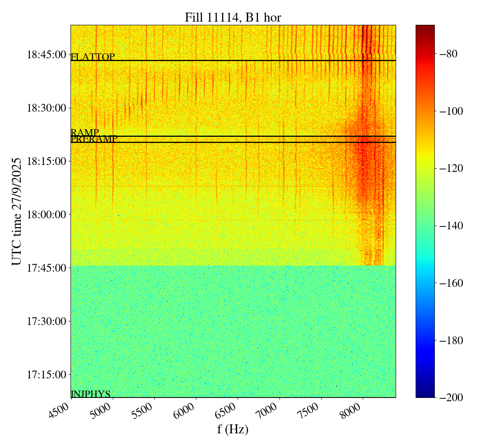Click the "UTC time 27/9/2025" axis label
489x448 pixels.
click(x=17, y=211)
